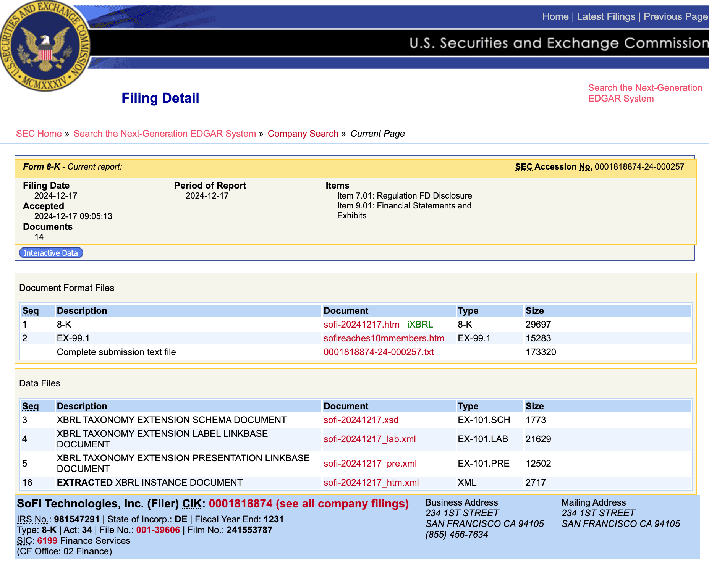709x588 pixels.
Task: Click SEC Accession No. label
Action: pos(554,167)
